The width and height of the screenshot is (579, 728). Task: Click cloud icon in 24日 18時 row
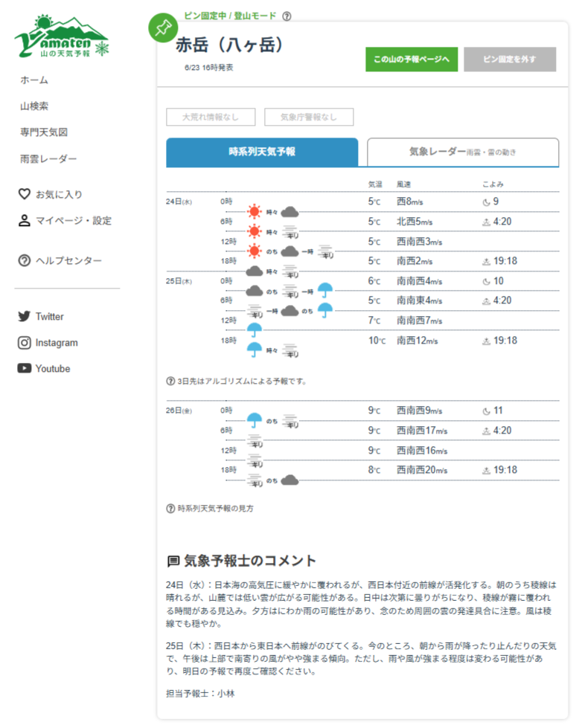pyautogui.click(x=255, y=271)
